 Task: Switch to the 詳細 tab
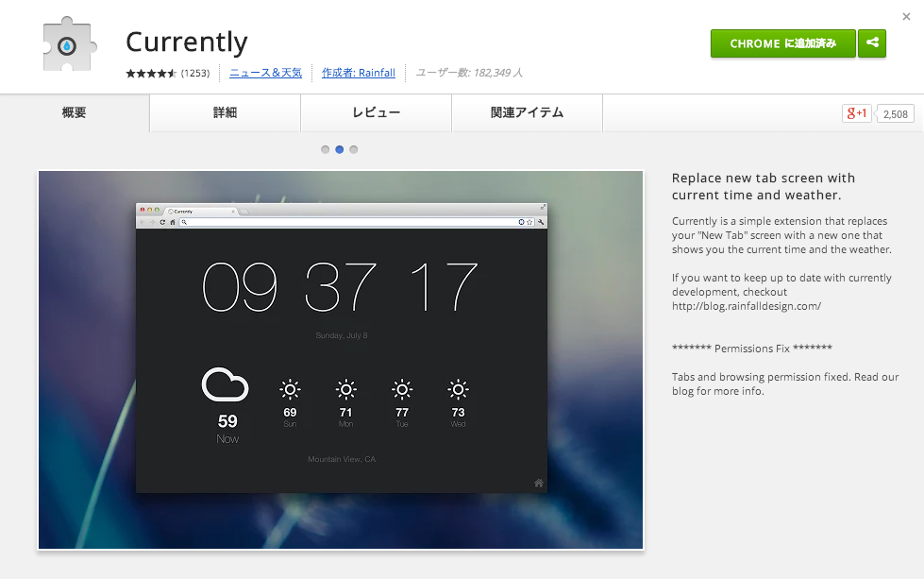226,112
